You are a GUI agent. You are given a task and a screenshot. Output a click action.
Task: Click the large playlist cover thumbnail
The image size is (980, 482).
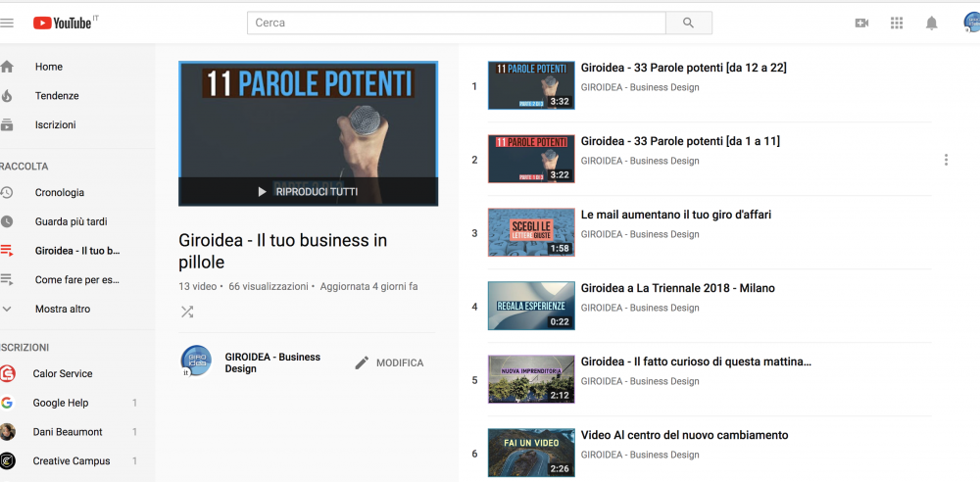(x=308, y=133)
